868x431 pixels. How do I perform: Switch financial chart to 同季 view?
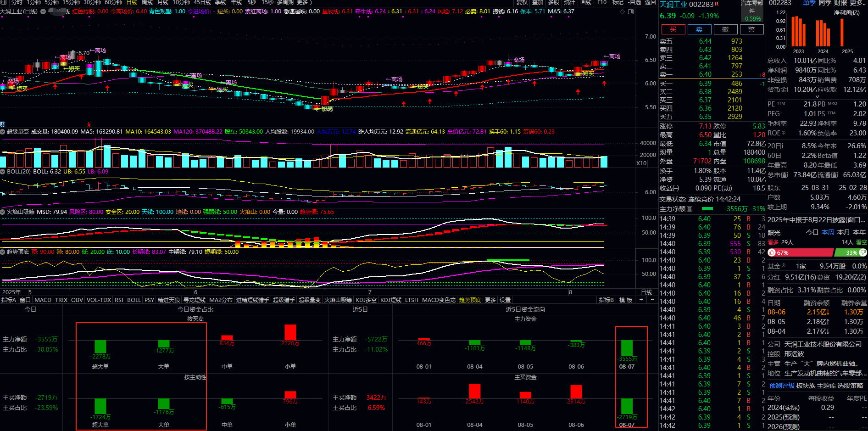825,3
